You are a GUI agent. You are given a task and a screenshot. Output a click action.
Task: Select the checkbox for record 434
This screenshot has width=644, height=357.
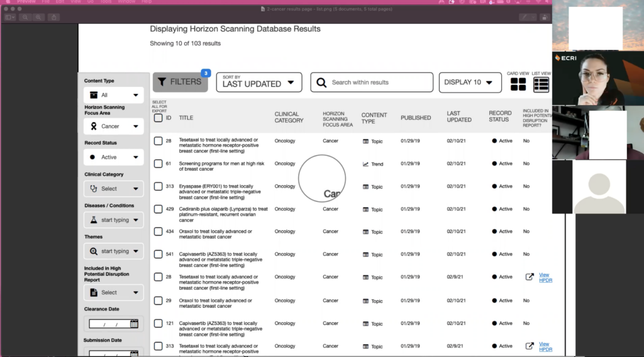pyautogui.click(x=158, y=232)
